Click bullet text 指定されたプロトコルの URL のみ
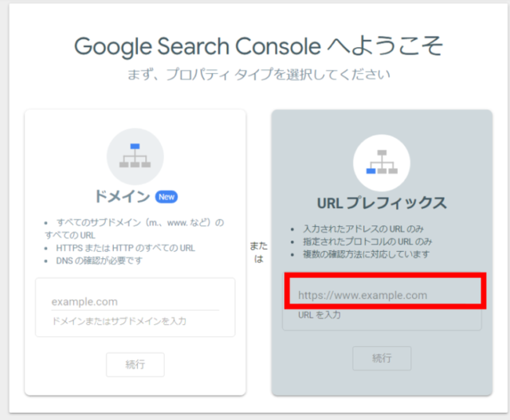Screen dimensions: 510x420 (x=367, y=241)
